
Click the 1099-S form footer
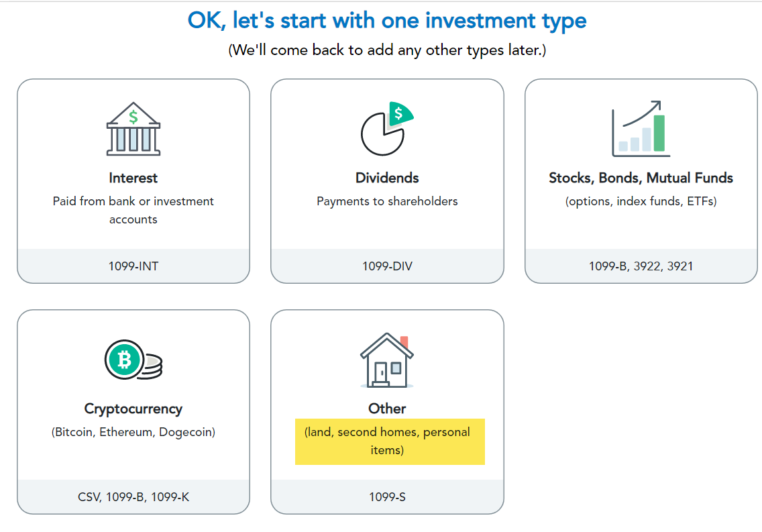click(x=387, y=497)
